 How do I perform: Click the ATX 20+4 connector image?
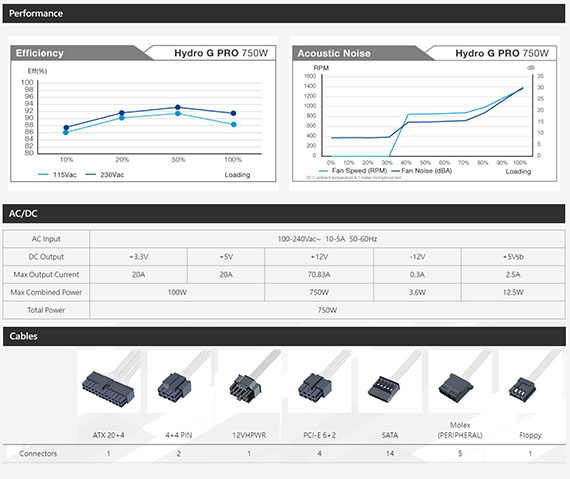coord(109,381)
